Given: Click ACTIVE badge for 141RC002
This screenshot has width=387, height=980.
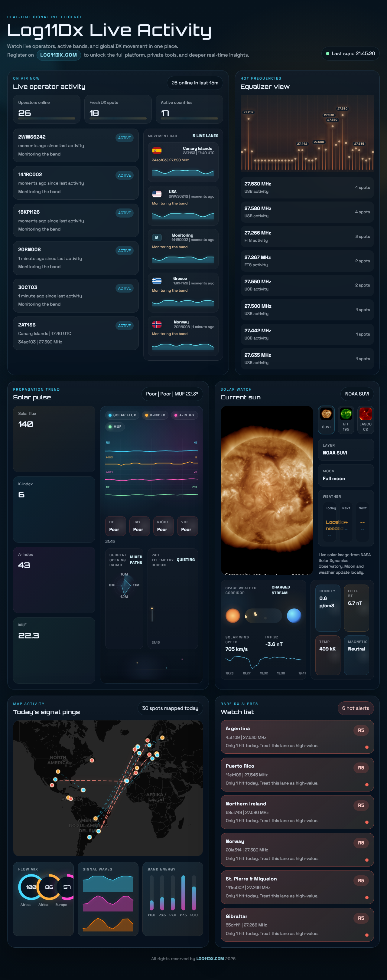Looking at the screenshot, I should coord(124,175).
